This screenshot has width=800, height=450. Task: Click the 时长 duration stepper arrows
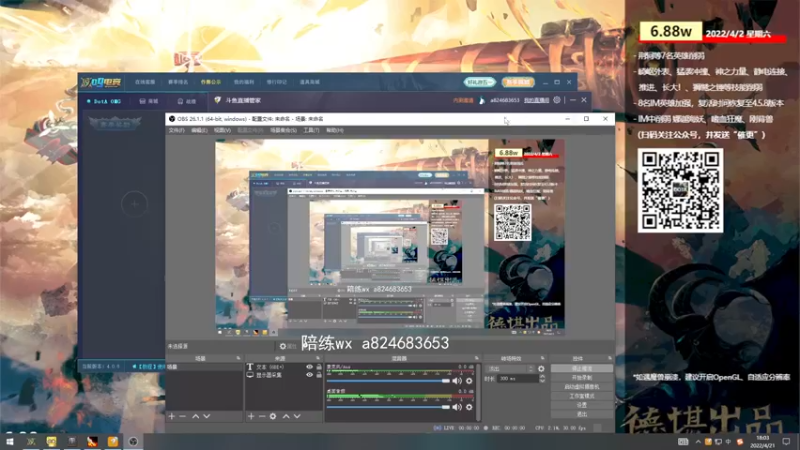pos(542,379)
